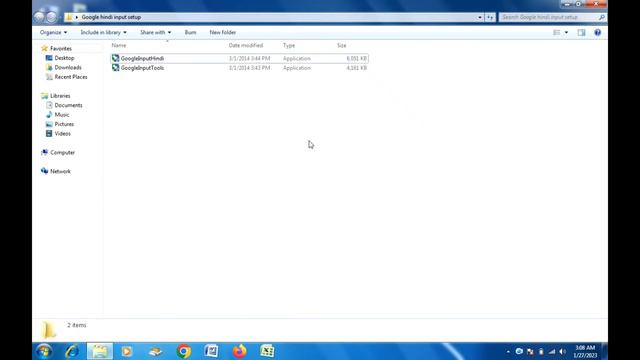
Task: Open the taskbar clock and date
Action: [585, 351]
